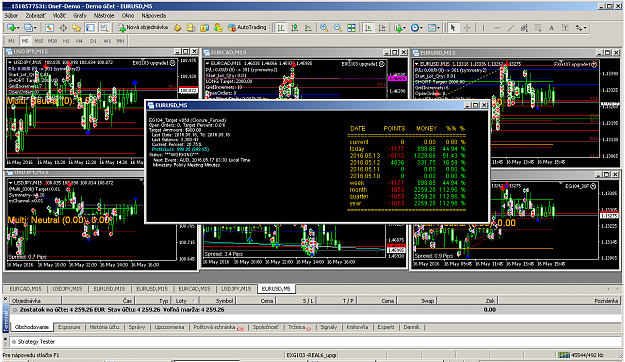Switch to the Exposure terminal tab
The image size is (625, 362).
[69, 327]
